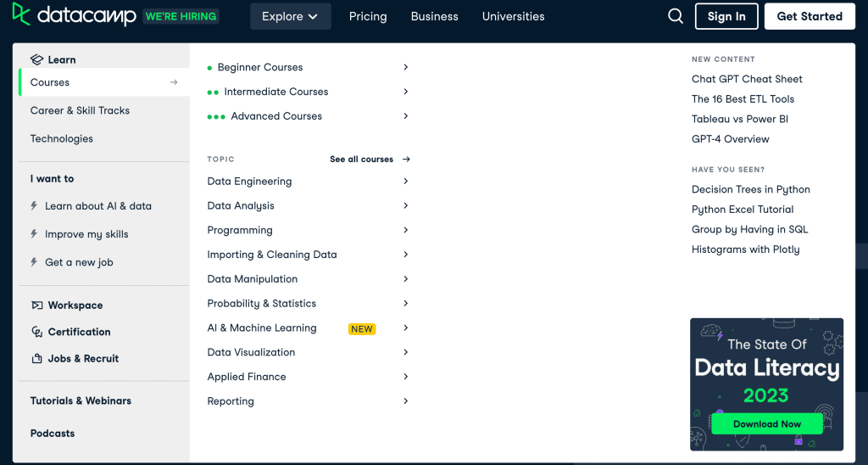Click the See all courses arrow

tap(406, 159)
